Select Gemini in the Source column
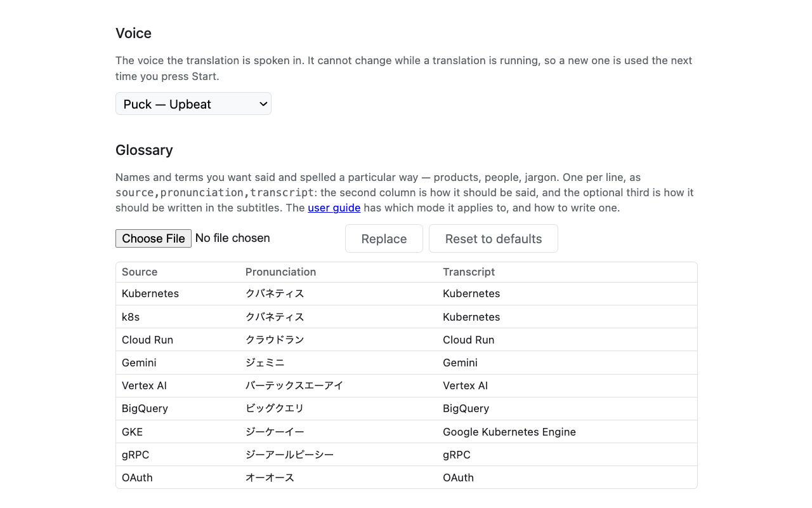Screen dimensions: 812x508 click(178, 363)
